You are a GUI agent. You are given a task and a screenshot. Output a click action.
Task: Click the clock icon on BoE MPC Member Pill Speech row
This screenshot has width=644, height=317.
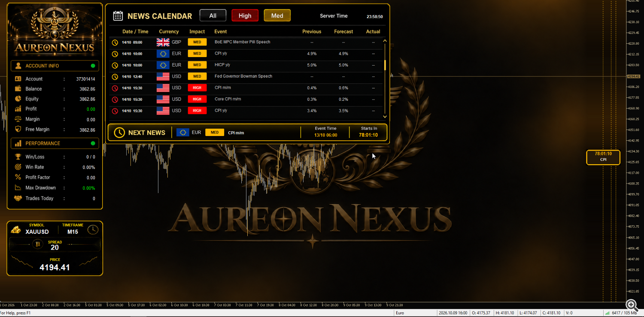point(115,42)
